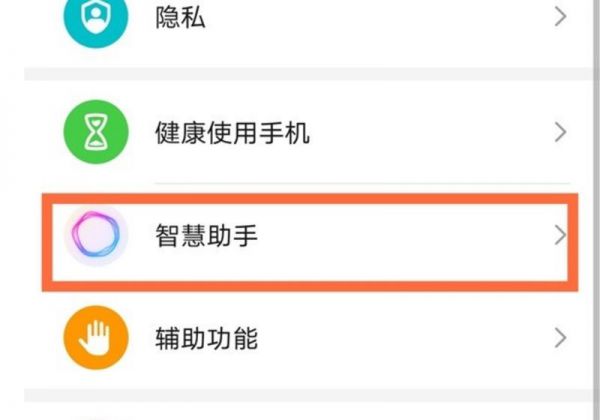
Task: Click empty space in 隐私 row
Action: (380, 20)
